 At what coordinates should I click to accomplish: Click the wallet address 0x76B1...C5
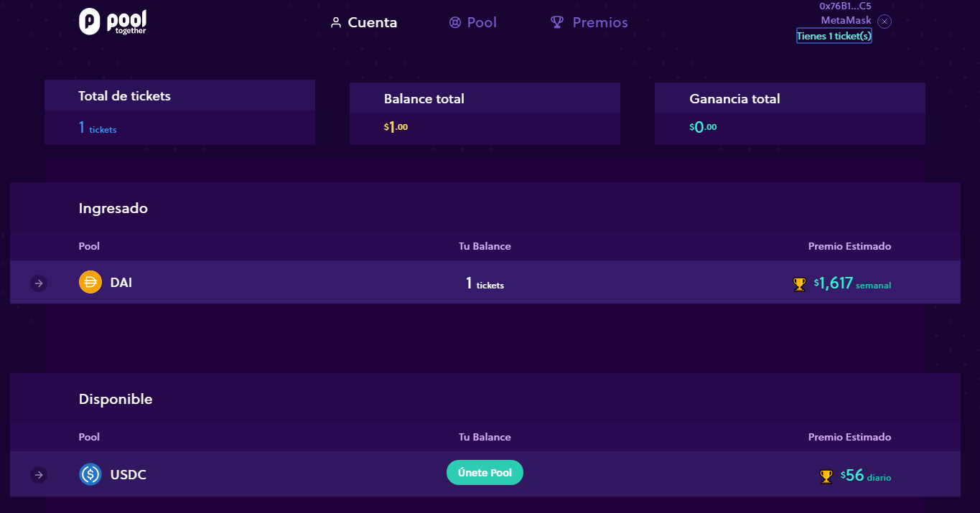pos(845,6)
